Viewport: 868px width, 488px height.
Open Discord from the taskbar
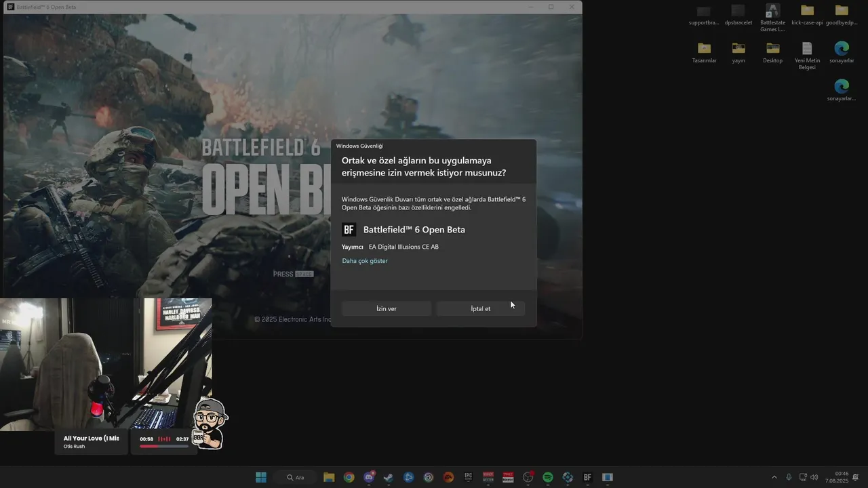pos(369,477)
